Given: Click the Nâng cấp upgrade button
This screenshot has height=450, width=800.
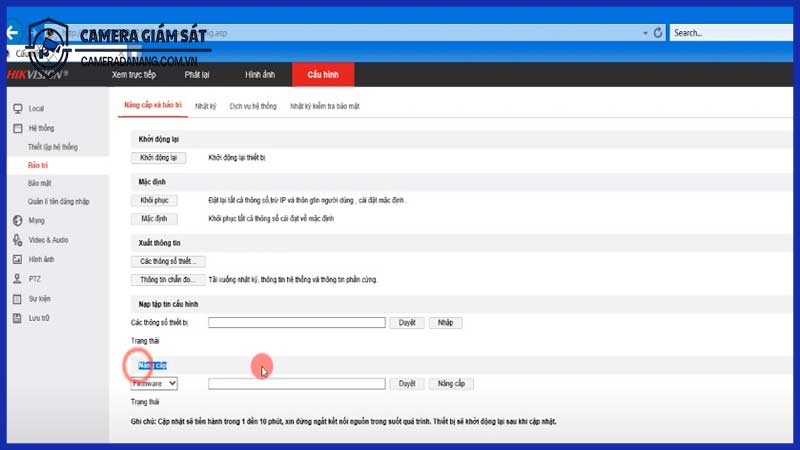Looking at the screenshot, I should point(451,383).
